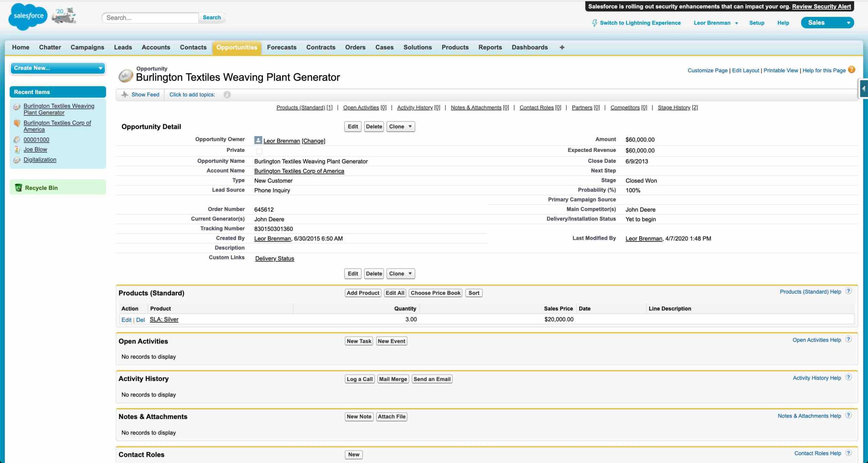Click the Notes & Attachments Help question icon
Image resolution: width=868 pixels, height=463 pixels.
(x=849, y=415)
